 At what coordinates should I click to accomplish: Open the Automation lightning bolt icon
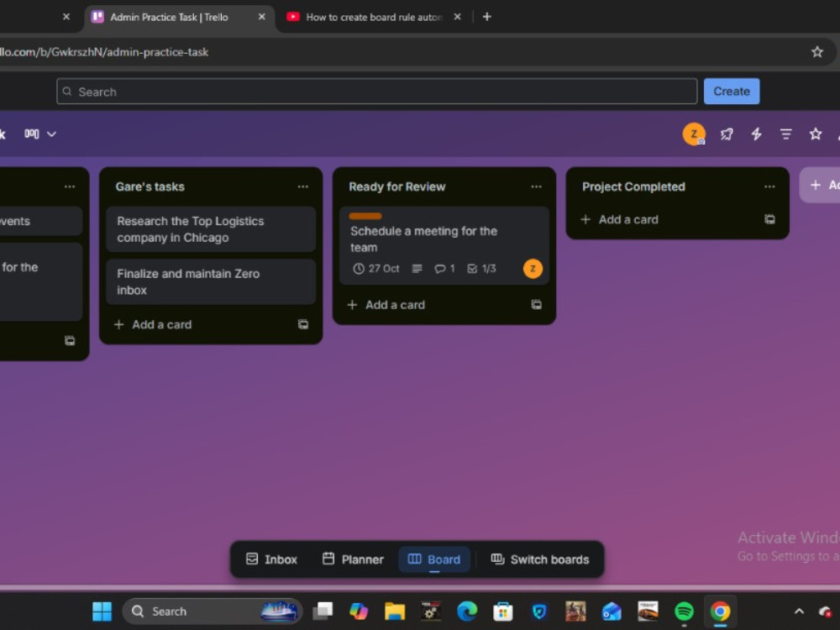click(x=756, y=134)
